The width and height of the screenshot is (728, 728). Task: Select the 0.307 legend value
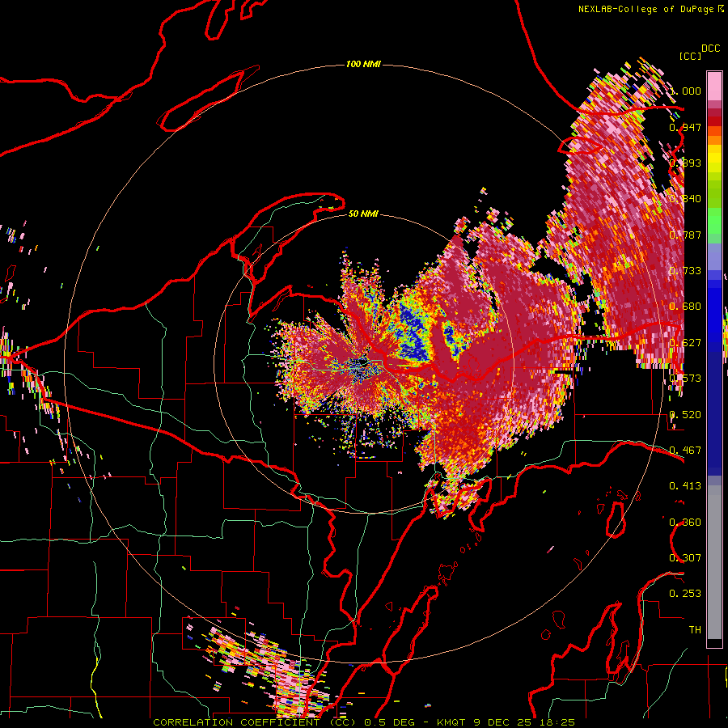pyautogui.click(x=685, y=558)
